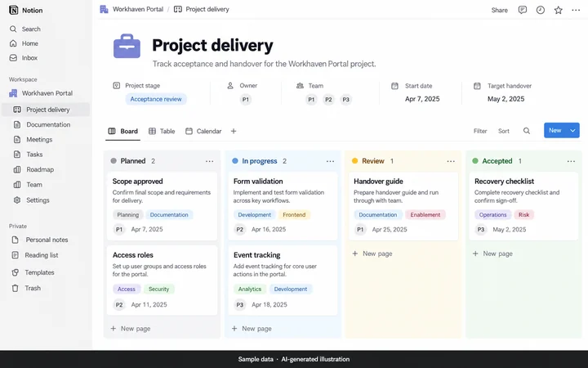Open Workhaven Portal workspace in sidebar
Screen dimensions: 588x368
coord(41,93)
